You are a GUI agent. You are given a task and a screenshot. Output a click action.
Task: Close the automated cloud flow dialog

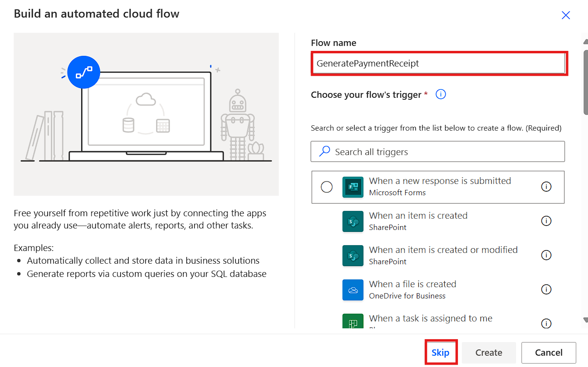pyautogui.click(x=565, y=15)
